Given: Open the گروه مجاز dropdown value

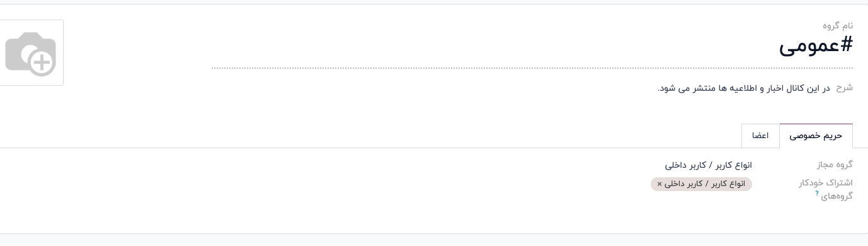Looking at the screenshot, I should [708, 165].
